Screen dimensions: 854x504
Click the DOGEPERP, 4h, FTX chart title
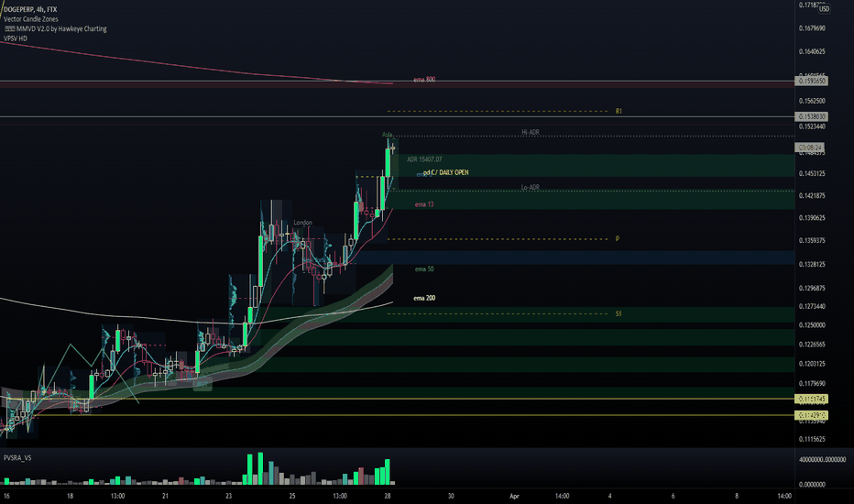pos(30,9)
